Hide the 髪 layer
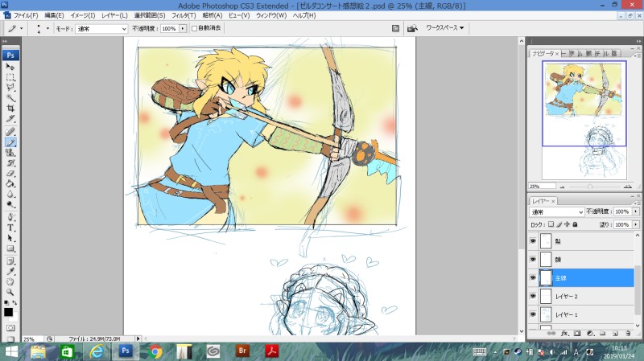Screen dimensions: 644x361 click(533, 241)
